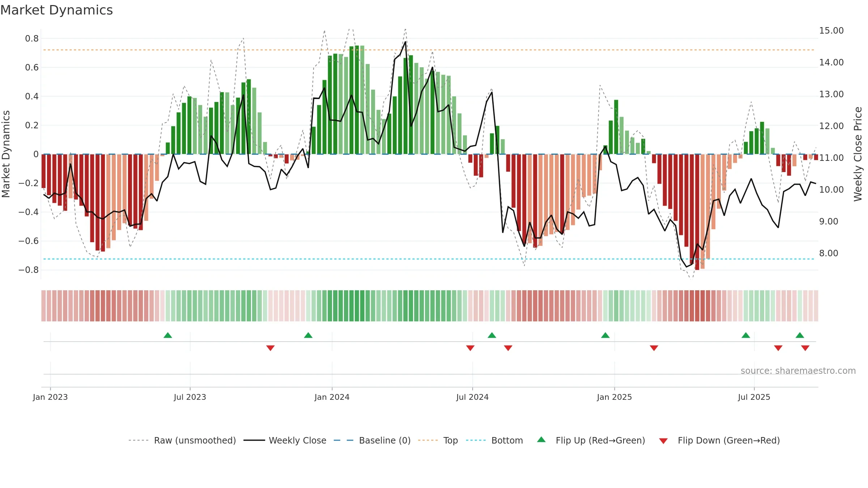Click the Weekly Close Price axis title
Screen dimensions: 868x488
[x=858, y=154]
